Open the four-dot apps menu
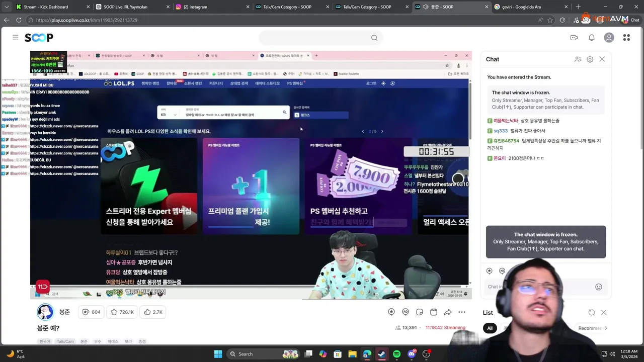The height and width of the screenshot is (362, 644). 626,38
